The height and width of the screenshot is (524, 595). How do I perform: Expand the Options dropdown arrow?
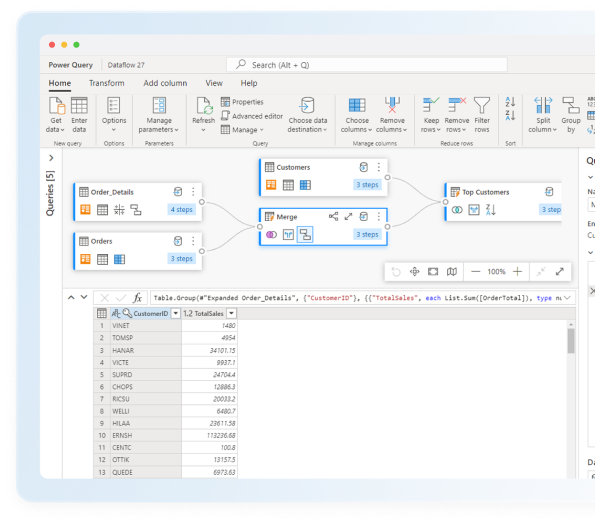[x=113, y=130]
